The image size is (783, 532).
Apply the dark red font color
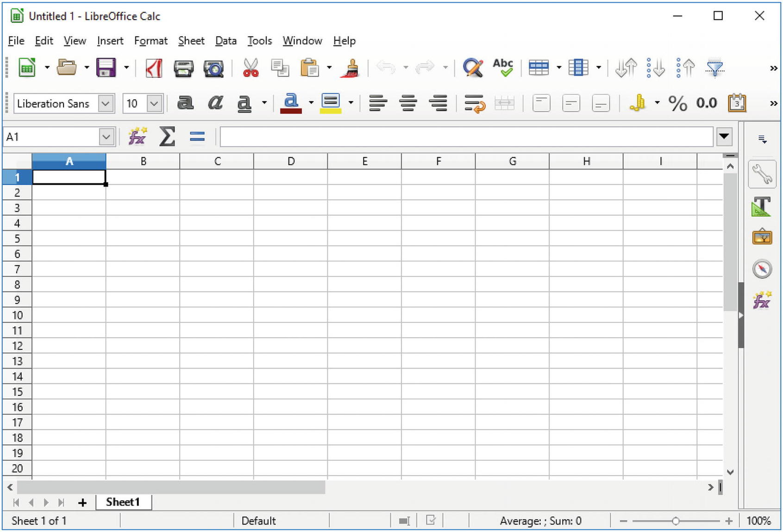[291, 103]
